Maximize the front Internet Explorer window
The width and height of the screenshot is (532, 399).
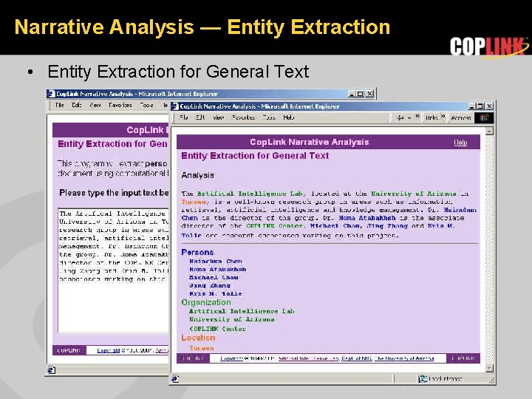480,106
